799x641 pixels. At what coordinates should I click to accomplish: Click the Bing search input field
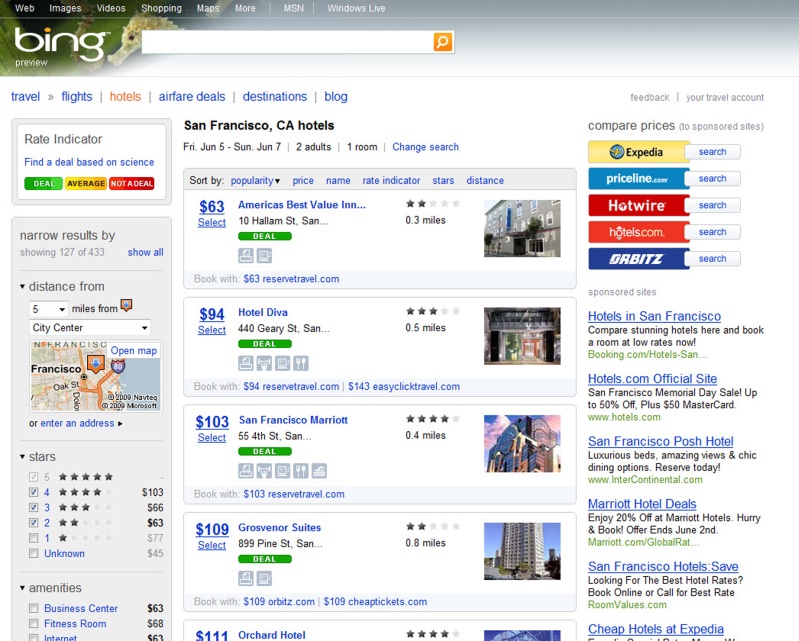[x=287, y=42]
